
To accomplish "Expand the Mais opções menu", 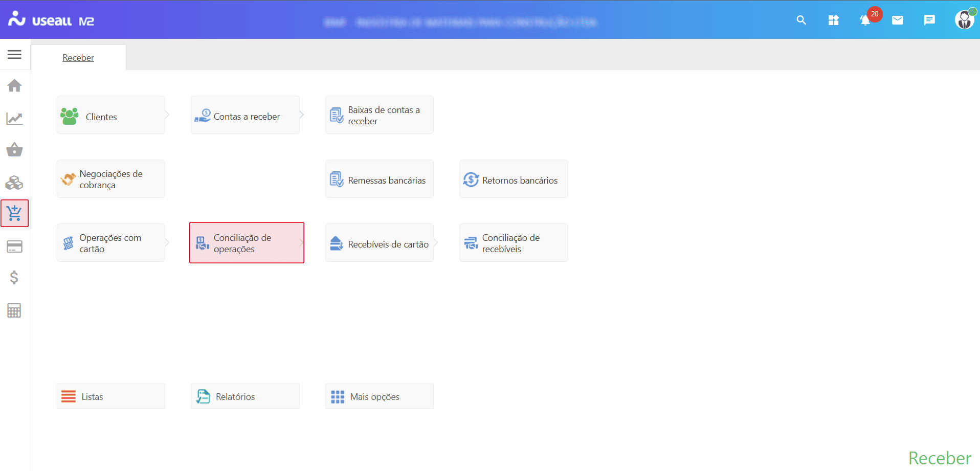I will 379,396.
